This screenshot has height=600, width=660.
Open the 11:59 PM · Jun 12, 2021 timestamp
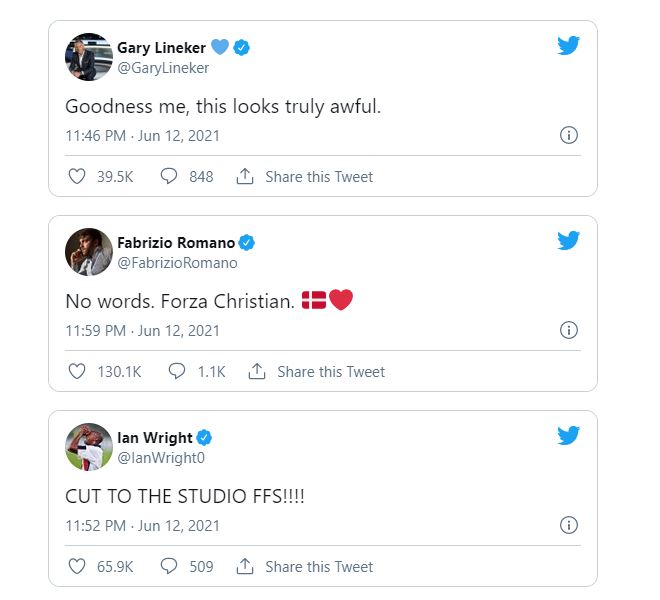142,331
